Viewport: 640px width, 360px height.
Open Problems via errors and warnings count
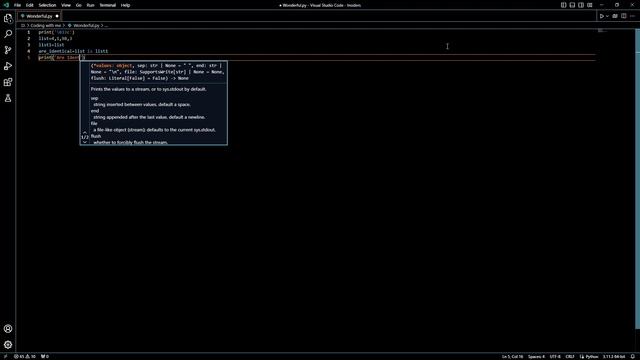[x=25, y=356]
